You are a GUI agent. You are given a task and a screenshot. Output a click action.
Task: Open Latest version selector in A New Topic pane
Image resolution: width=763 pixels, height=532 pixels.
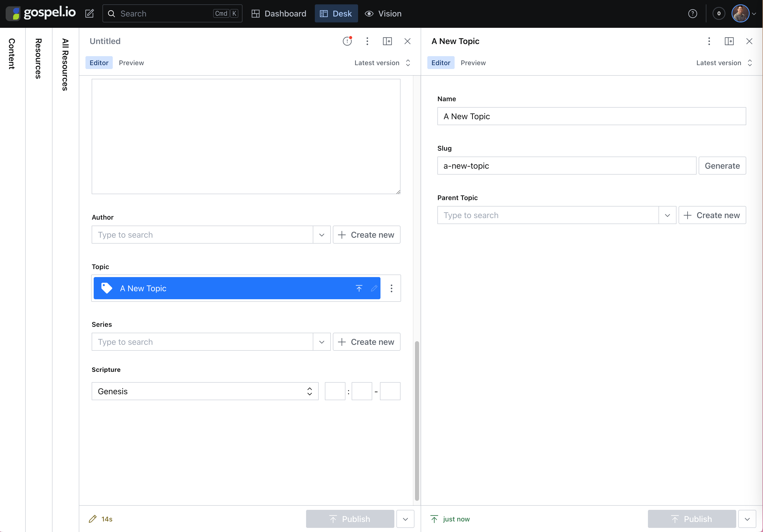tap(724, 63)
